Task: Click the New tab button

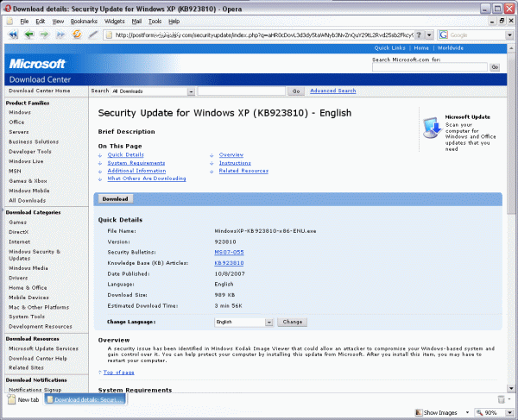Action: point(24,399)
